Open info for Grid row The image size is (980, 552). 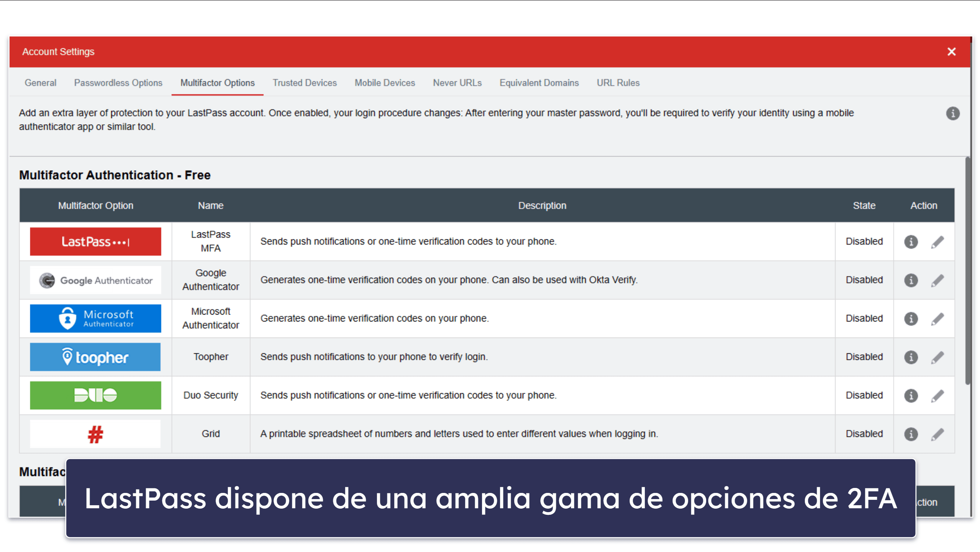[911, 434]
